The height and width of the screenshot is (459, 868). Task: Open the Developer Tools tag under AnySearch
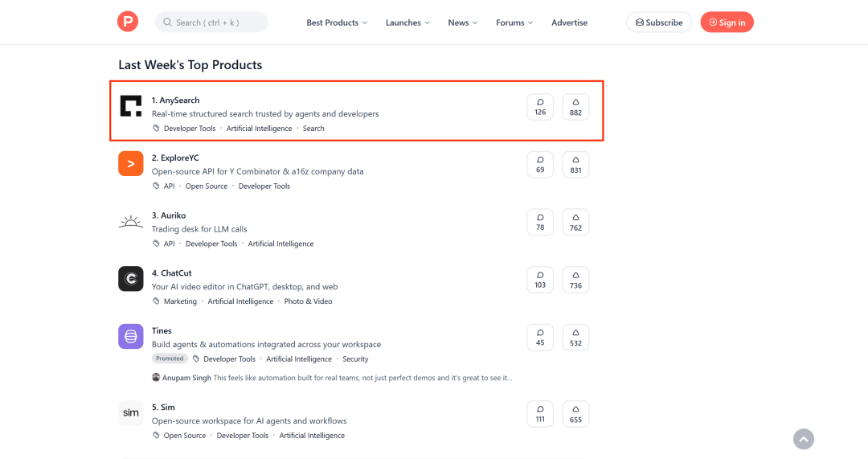(190, 129)
